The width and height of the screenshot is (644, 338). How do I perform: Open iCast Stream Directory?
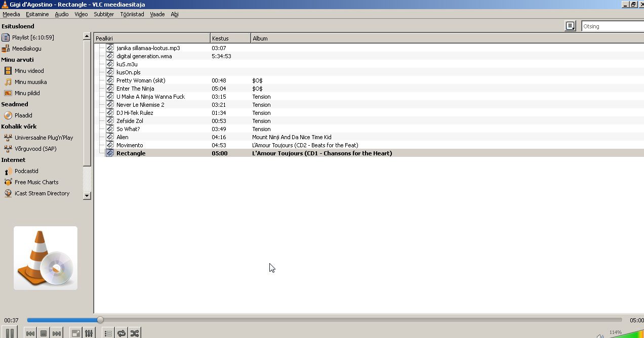(42, 193)
